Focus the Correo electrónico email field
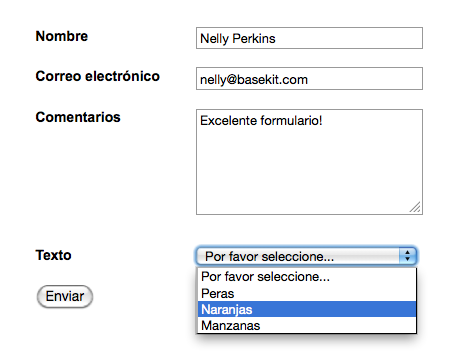 pos(309,79)
